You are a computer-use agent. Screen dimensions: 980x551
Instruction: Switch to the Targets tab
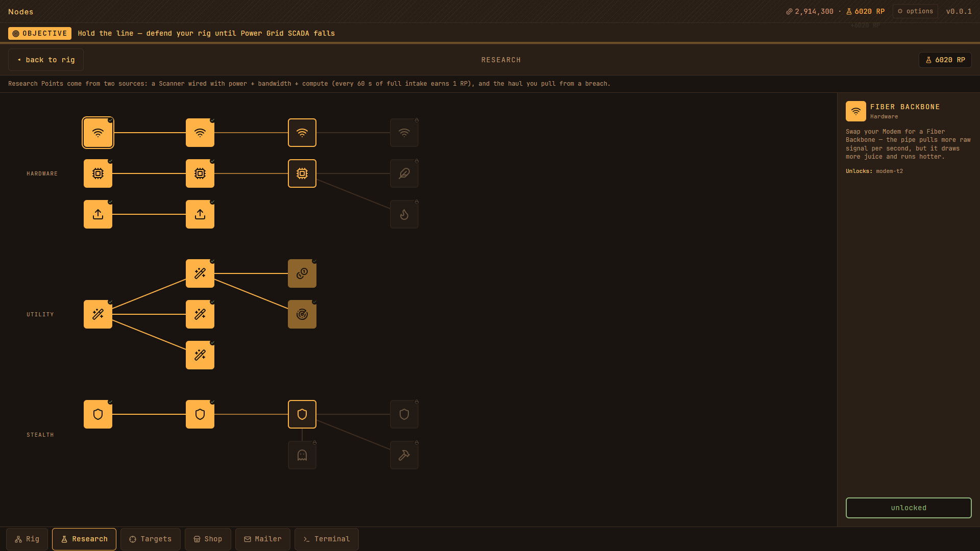tap(151, 539)
